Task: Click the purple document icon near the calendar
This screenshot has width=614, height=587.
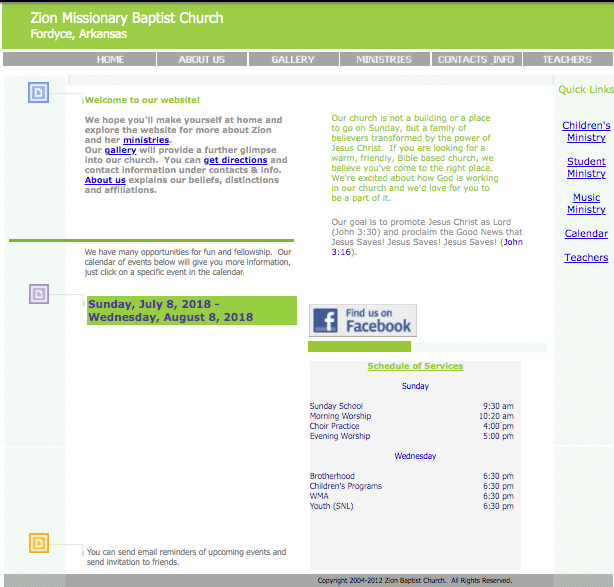Action: [x=38, y=294]
